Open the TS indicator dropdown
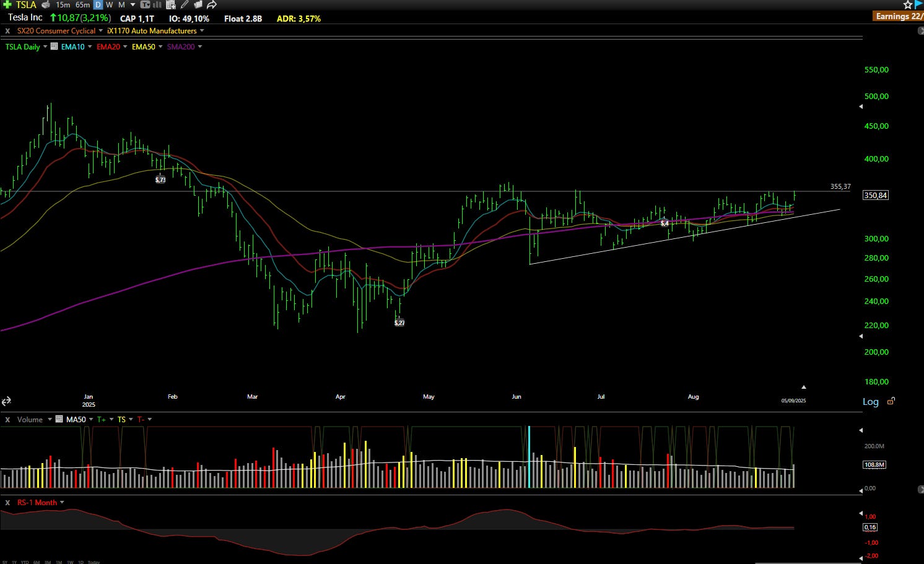This screenshot has width=924, height=564. click(131, 420)
